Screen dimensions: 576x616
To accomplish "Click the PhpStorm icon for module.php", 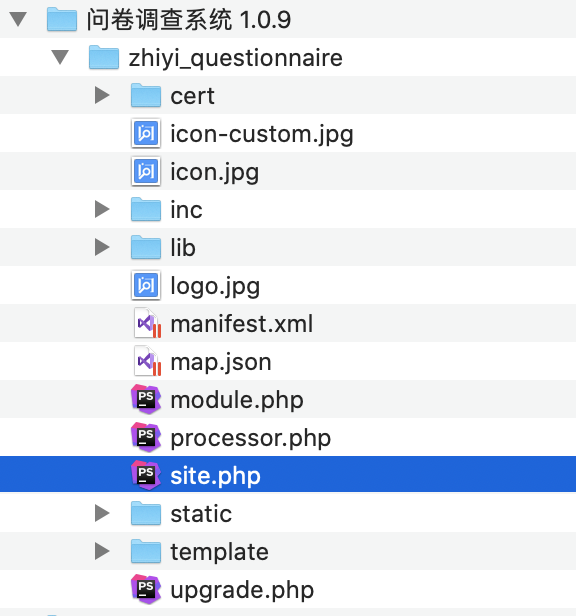I will tap(146, 399).
